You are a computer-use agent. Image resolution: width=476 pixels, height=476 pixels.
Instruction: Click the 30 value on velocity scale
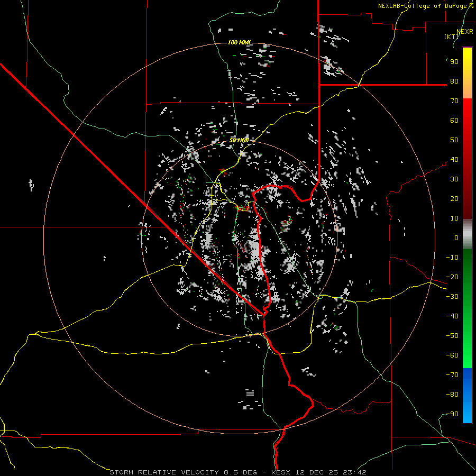point(454,179)
